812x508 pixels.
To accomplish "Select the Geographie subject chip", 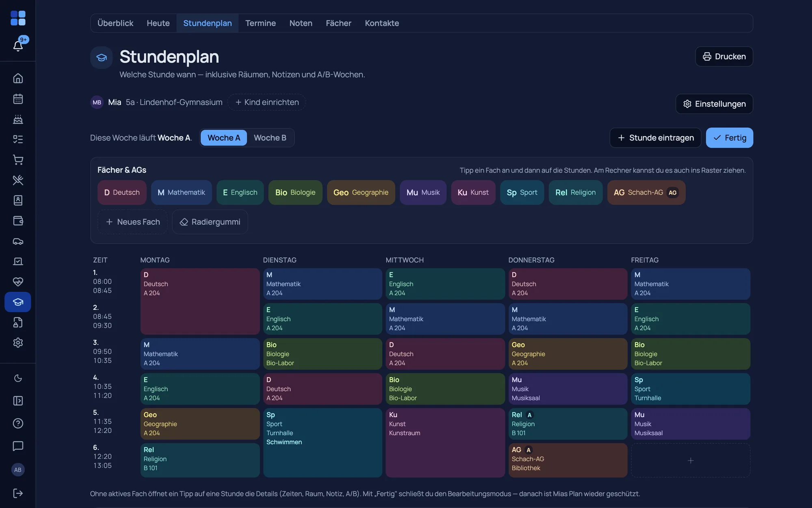I will (x=361, y=193).
